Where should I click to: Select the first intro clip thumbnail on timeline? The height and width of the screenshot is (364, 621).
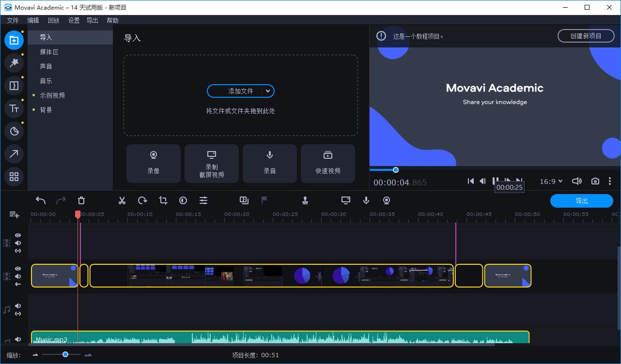point(55,275)
